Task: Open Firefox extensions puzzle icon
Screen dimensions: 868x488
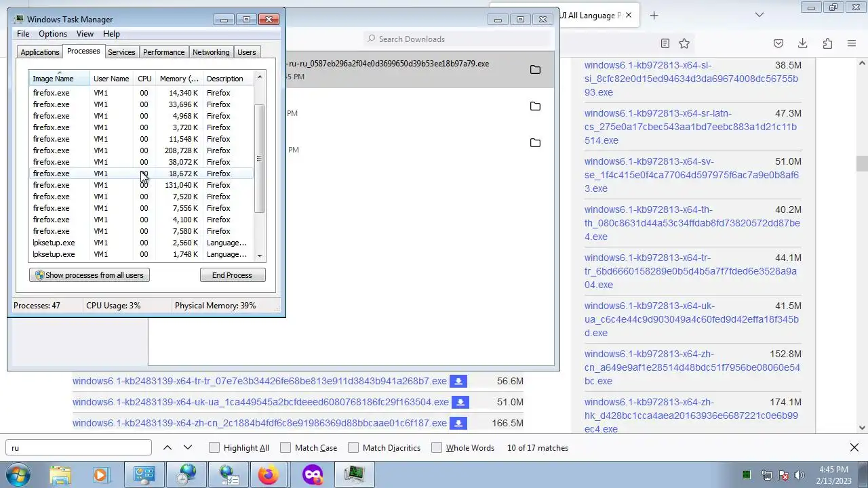Action: tap(827, 43)
